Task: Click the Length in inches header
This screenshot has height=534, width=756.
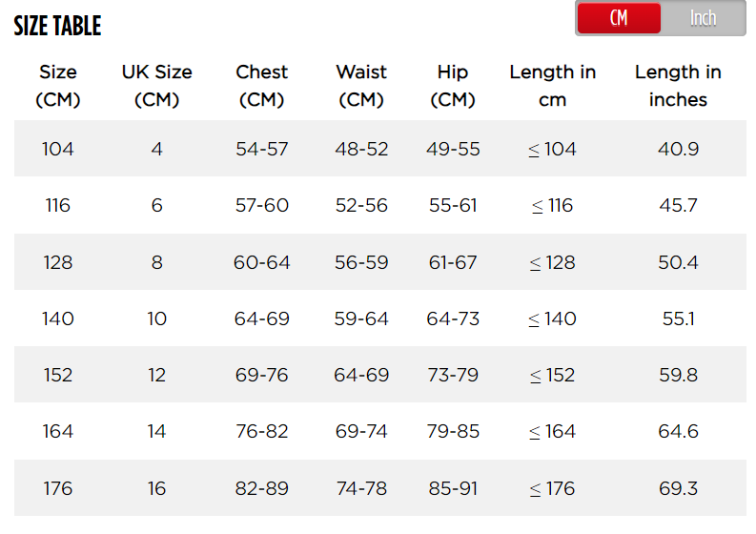Action: 678,86
